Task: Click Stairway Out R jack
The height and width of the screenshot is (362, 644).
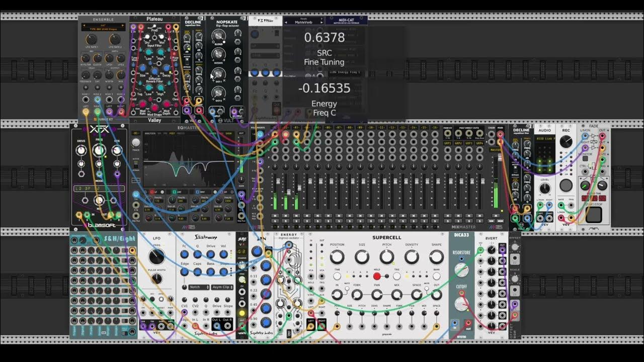Action: (227, 326)
